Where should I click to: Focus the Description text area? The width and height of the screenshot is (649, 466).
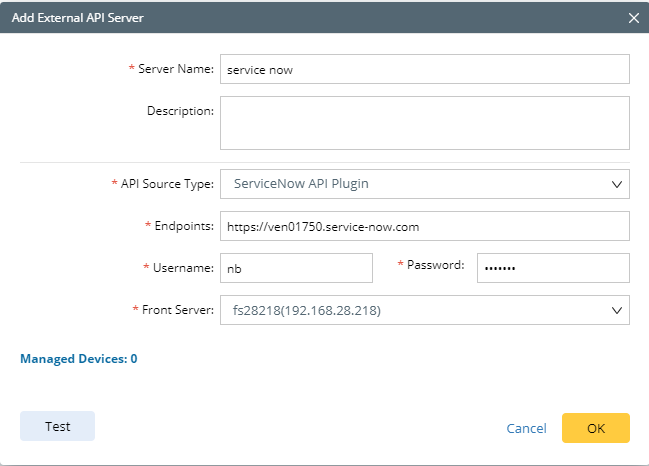[424, 122]
